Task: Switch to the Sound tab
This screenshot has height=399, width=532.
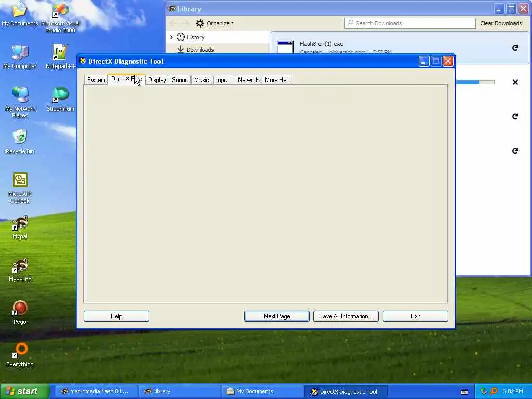Action: (x=180, y=80)
